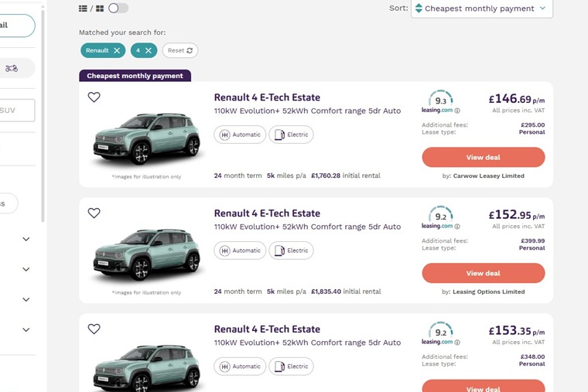The width and height of the screenshot is (588, 392).
Task: Expand the third sidebar filter chevron
Action: (26, 299)
